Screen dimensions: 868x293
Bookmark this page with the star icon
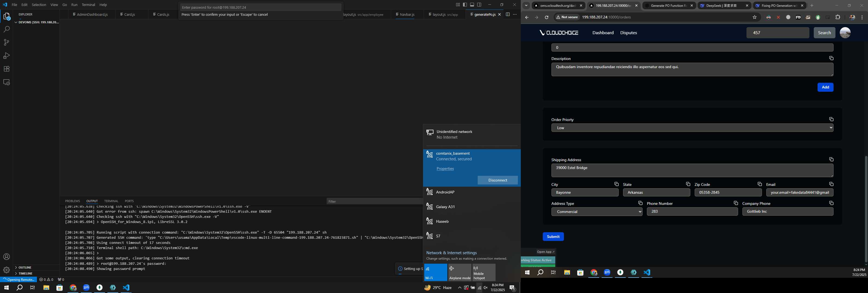pyautogui.click(x=754, y=18)
